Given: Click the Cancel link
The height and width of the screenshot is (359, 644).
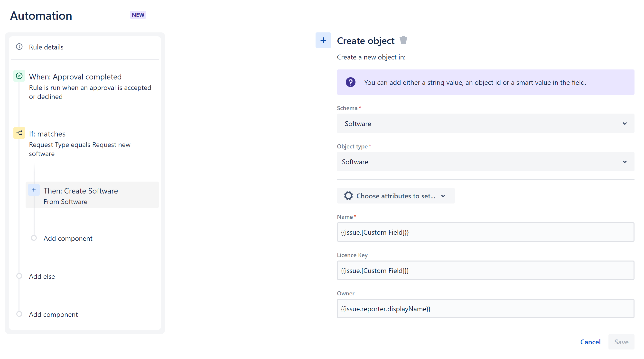Looking at the screenshot, I should pos(590,342).
